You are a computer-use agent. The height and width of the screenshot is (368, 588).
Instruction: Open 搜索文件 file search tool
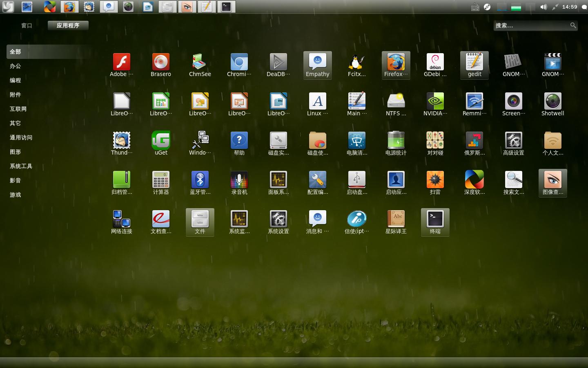[514, 183]
